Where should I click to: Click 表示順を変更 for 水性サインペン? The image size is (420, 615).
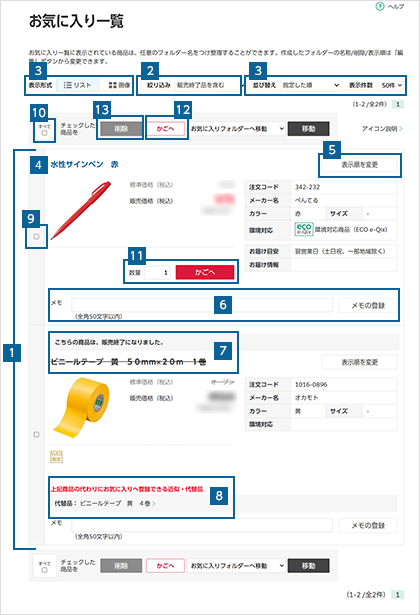(x=360, y=165)
